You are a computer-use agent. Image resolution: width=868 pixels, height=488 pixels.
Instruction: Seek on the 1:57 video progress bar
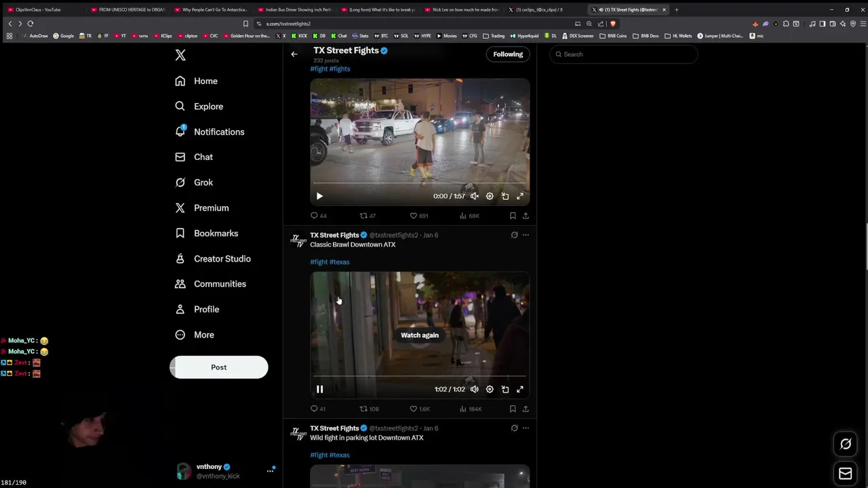420,183
